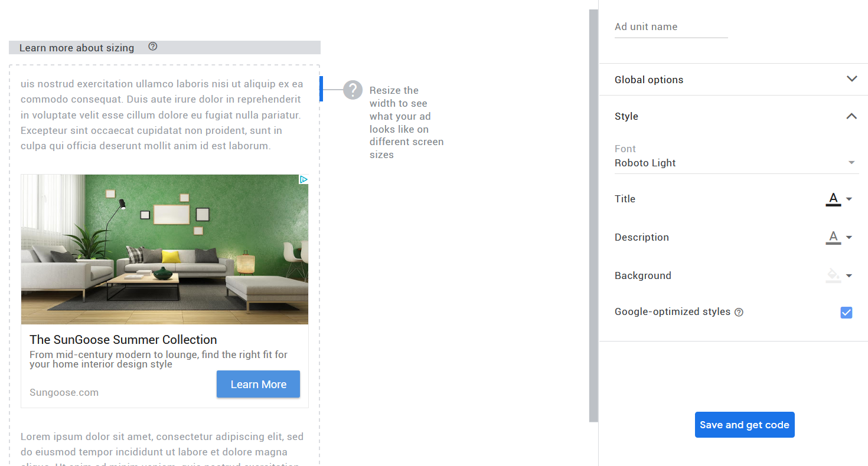This screenshot has width=868, height=466.
Task: Collapse the Style section
Action: pyautogui.click(x=851, y=116)
